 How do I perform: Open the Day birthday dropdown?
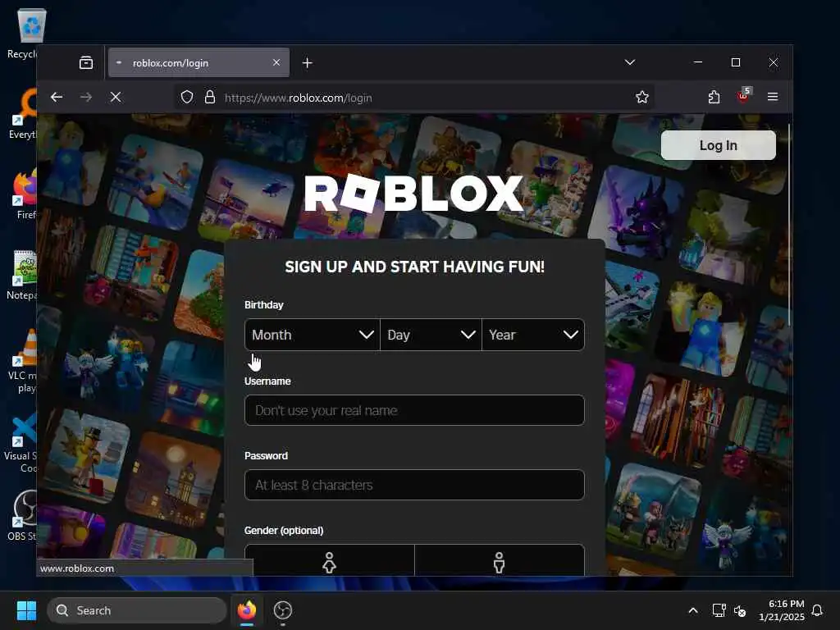pyautogui.click(x=431, y=335)
